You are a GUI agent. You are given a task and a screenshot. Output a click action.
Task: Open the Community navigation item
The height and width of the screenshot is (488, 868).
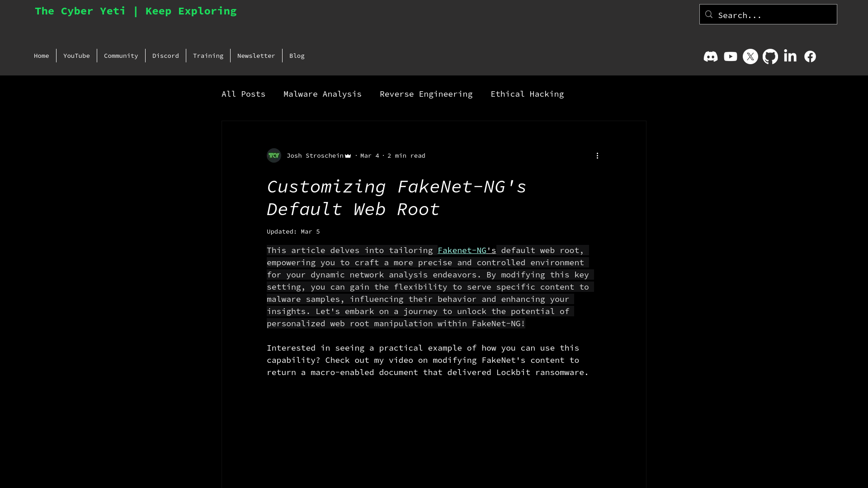tap(121, 56)
